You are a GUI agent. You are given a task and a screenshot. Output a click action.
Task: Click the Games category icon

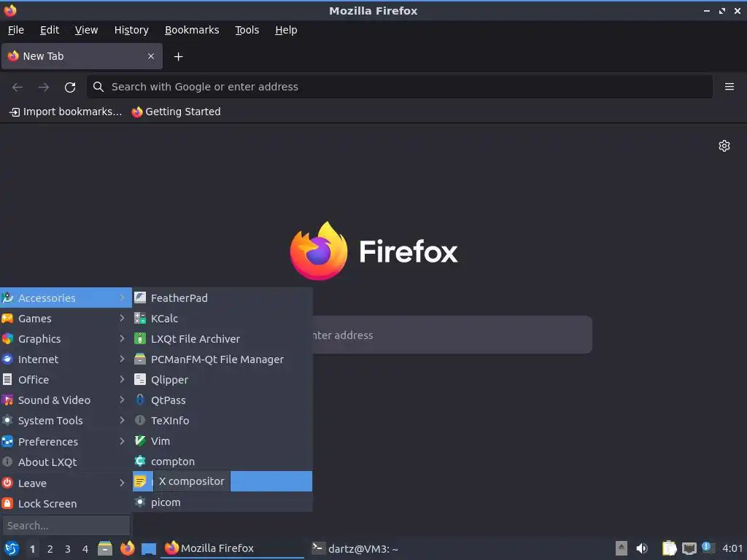[7, 319]
